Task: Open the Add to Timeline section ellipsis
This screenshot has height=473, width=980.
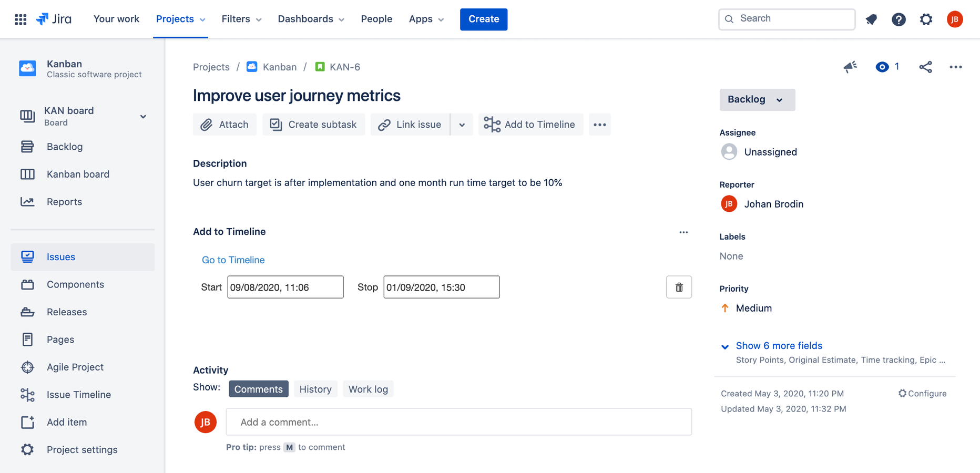Action: (683, 232)
